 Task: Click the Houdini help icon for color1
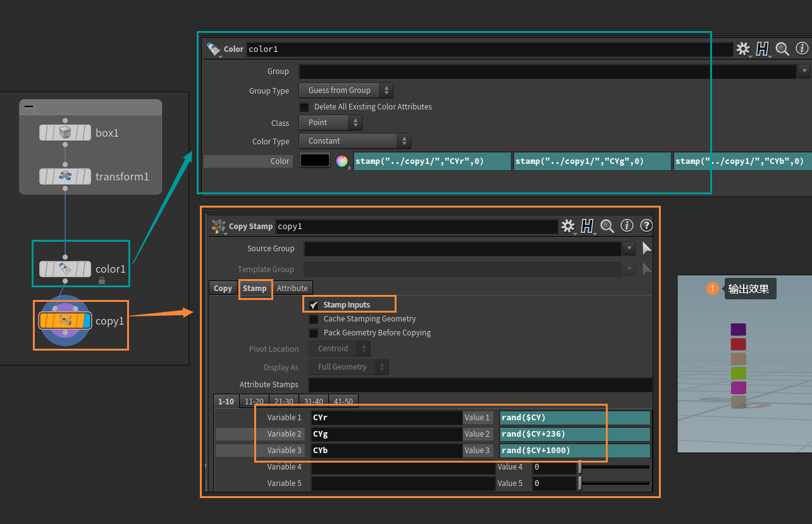tap(763, 49)
